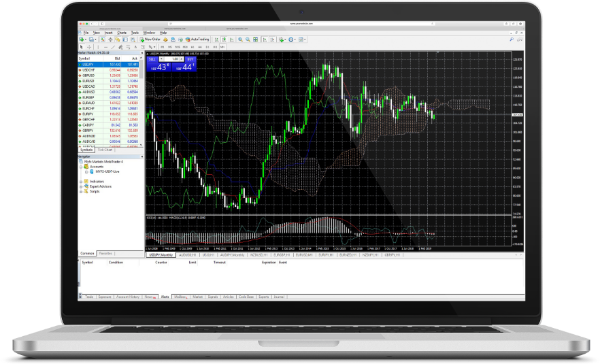Switch chart to D1 timeframe
The height and width of the screenshot is (364, 600).
click(207, 47)
